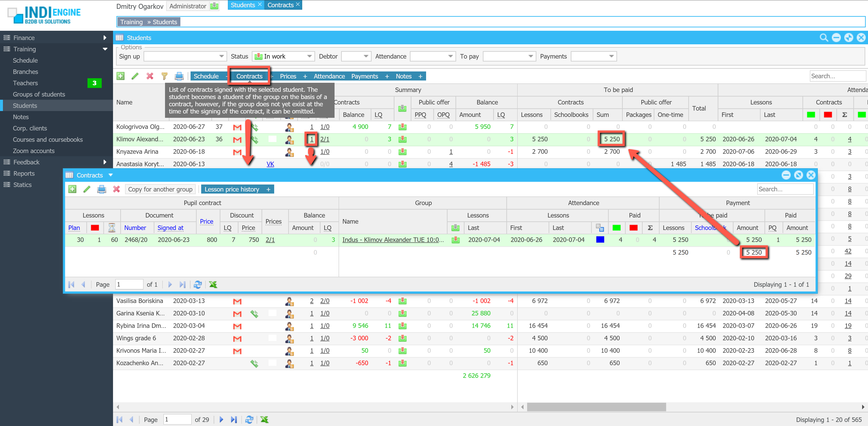Go to next page of Students

221,420
